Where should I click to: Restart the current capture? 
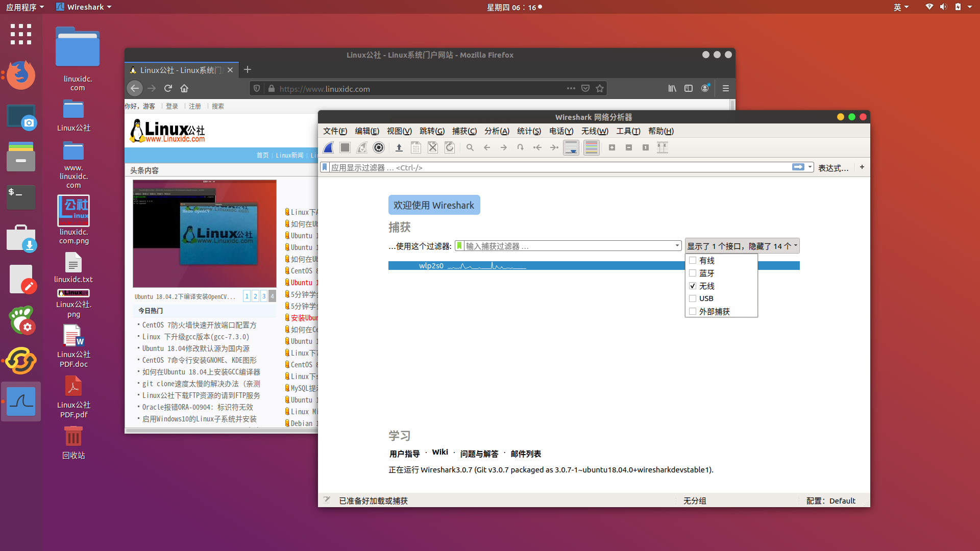pos(362,147)
